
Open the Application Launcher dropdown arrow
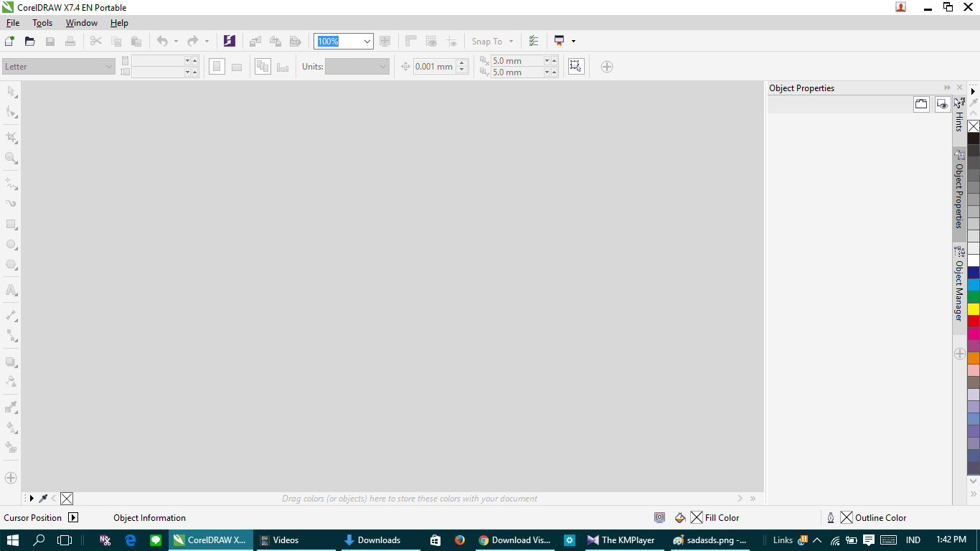[x=573, y=42]
